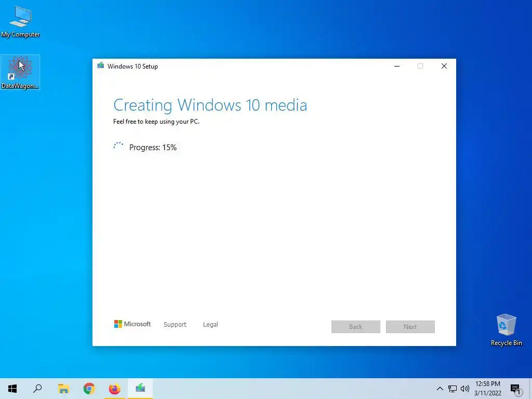Image resolution: width=532 pixels, height=399 pixels.
Task: Click the greyed-out maximize button
Action: [x=420, y=66]
